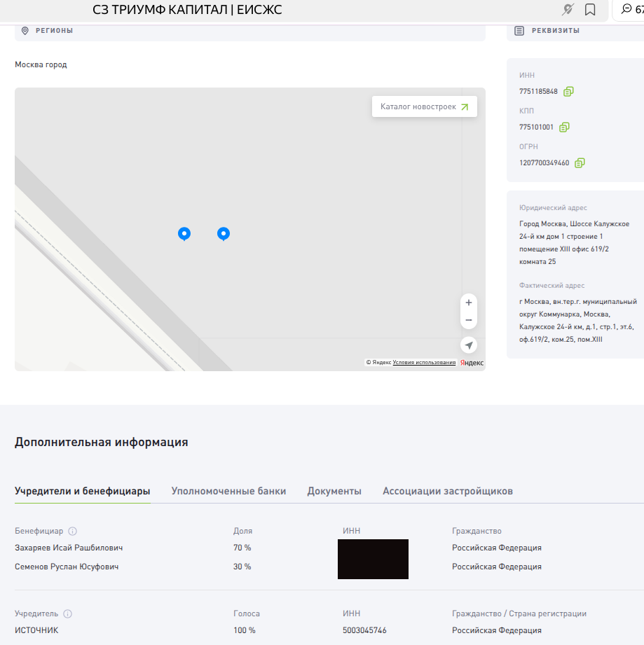The width and height of the screenshot is (644, 645).
Task: Switch to Уполномоченные банки tab
Action: (x=228, y=492)
